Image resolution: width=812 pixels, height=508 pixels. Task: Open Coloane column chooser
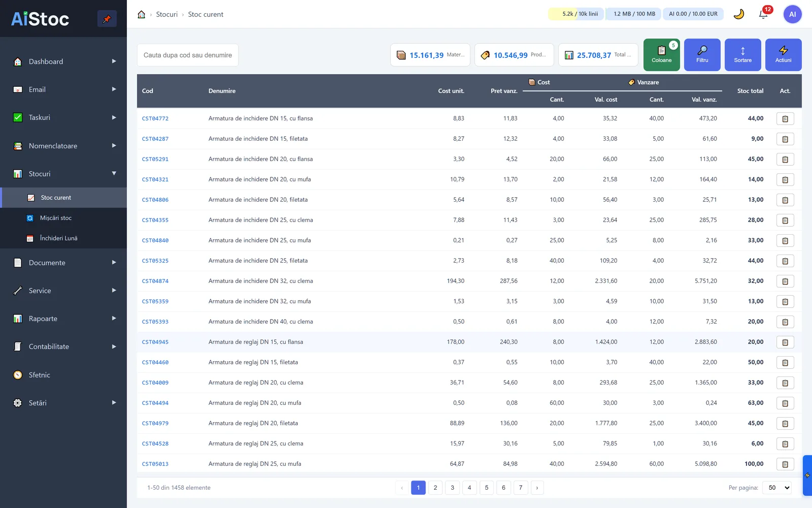[661, 55]
